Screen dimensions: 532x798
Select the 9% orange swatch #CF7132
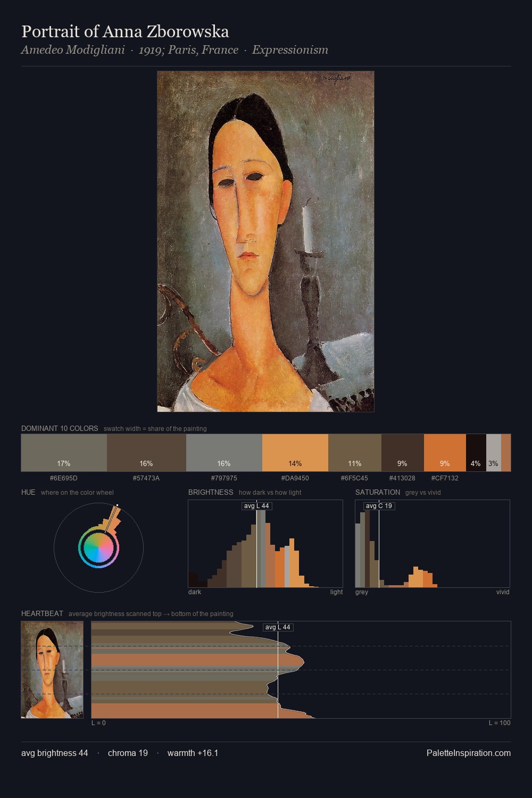[x=445, y=453]
